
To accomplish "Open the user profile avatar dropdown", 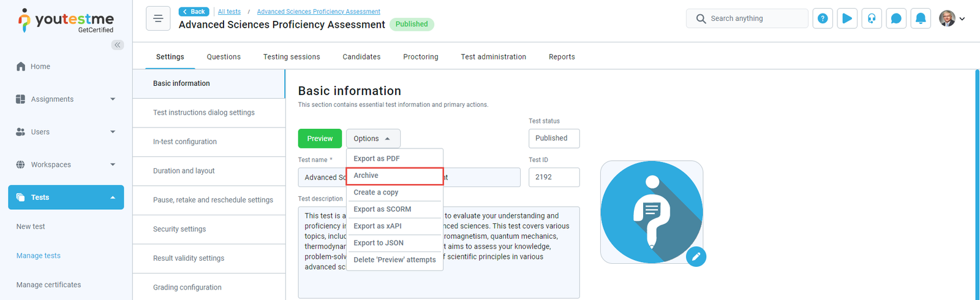I will [x=952, y=18].
